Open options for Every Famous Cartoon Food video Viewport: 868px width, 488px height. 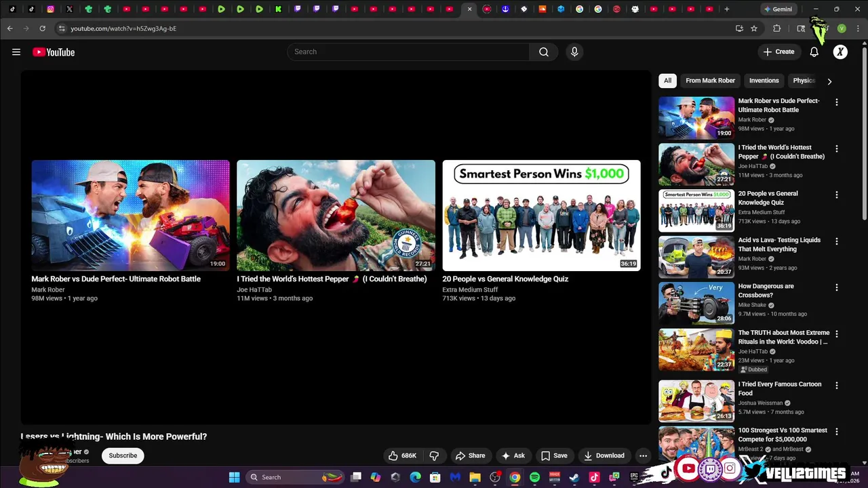836,385
